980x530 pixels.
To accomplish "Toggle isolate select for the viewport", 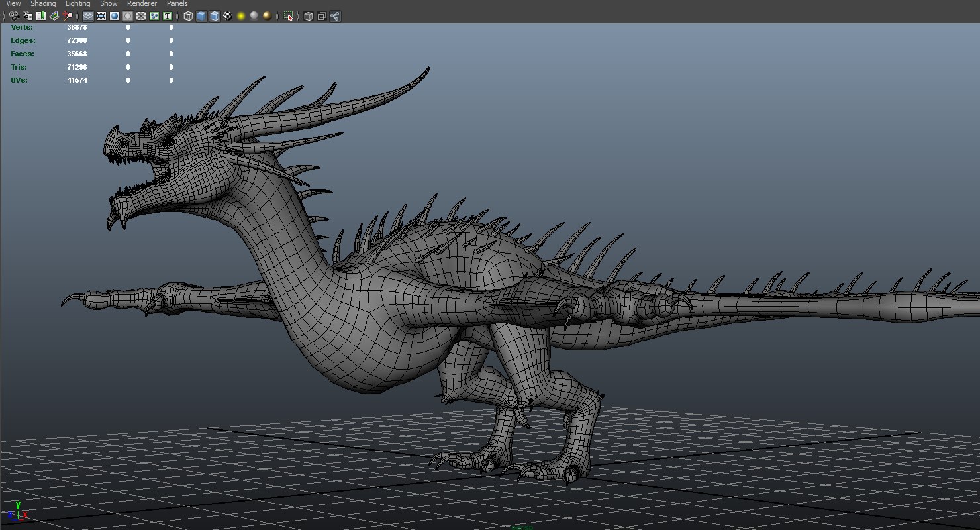I will (289, 17).
